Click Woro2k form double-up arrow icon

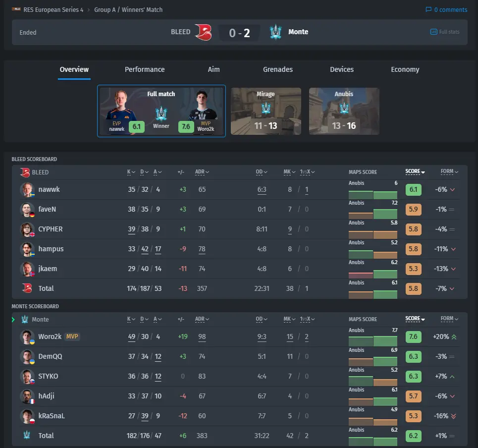tap(454, 336)
